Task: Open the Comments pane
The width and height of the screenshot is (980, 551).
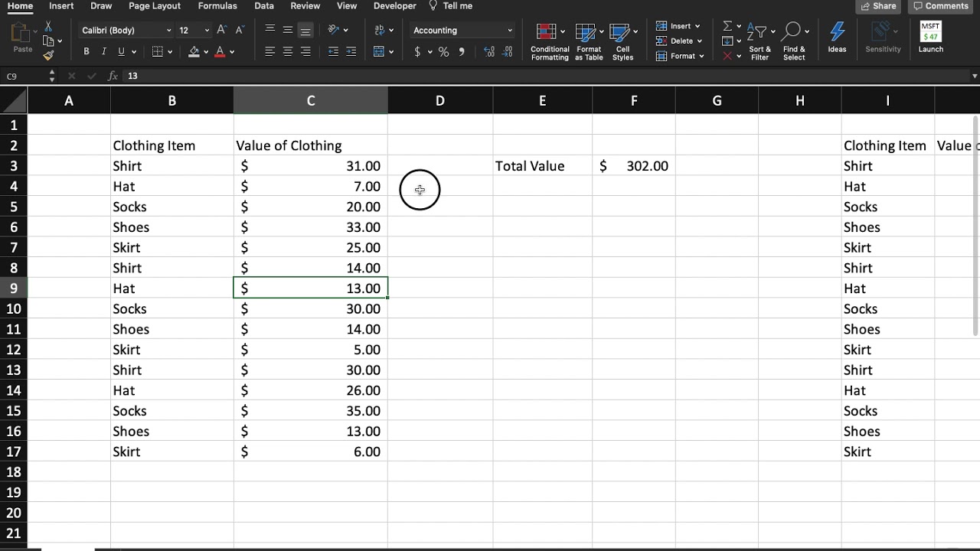Action: coord(941,6)
